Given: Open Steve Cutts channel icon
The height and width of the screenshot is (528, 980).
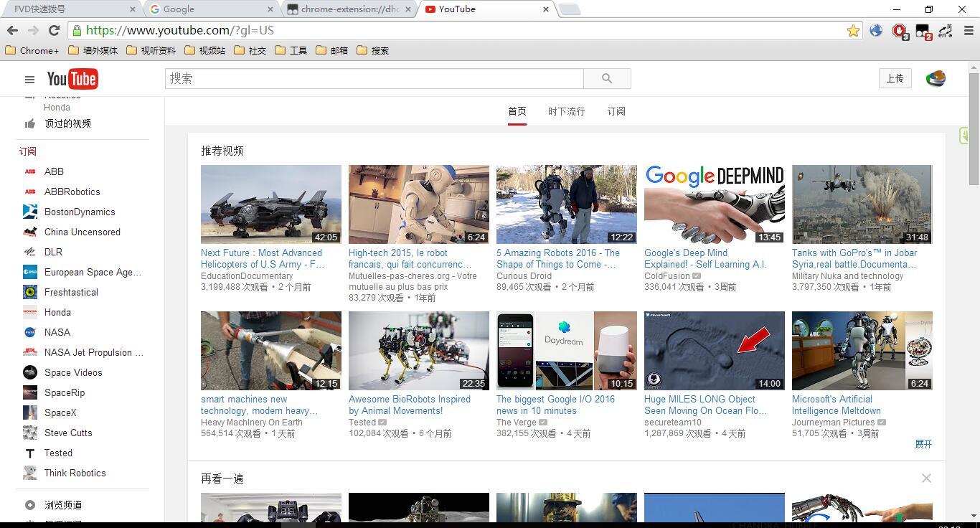Looking at the screenshot, I should (30, 433).
